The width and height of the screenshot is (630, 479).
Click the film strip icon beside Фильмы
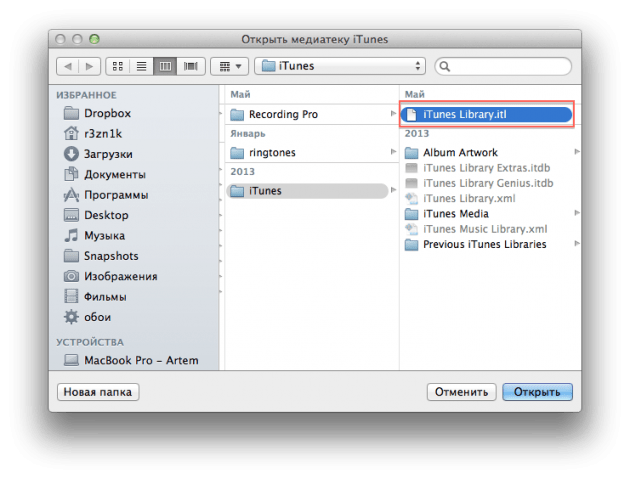[x=71, y=296]
